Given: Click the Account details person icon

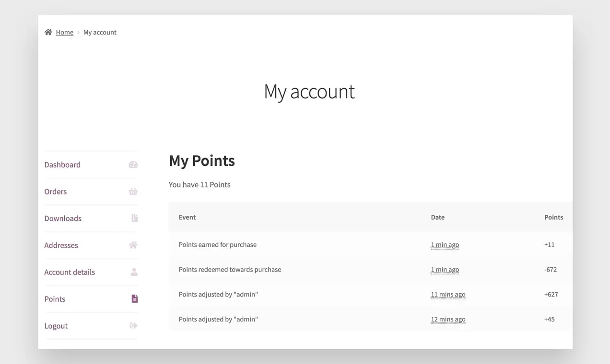Looking at the screenshot, I should click(134, 272).
